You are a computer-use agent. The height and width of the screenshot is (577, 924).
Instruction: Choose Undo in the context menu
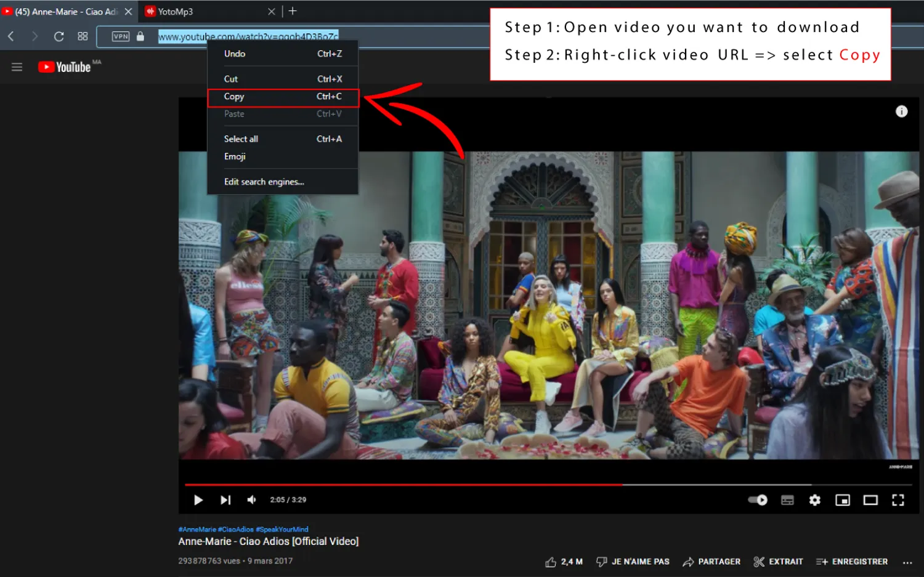coord(283,54)
